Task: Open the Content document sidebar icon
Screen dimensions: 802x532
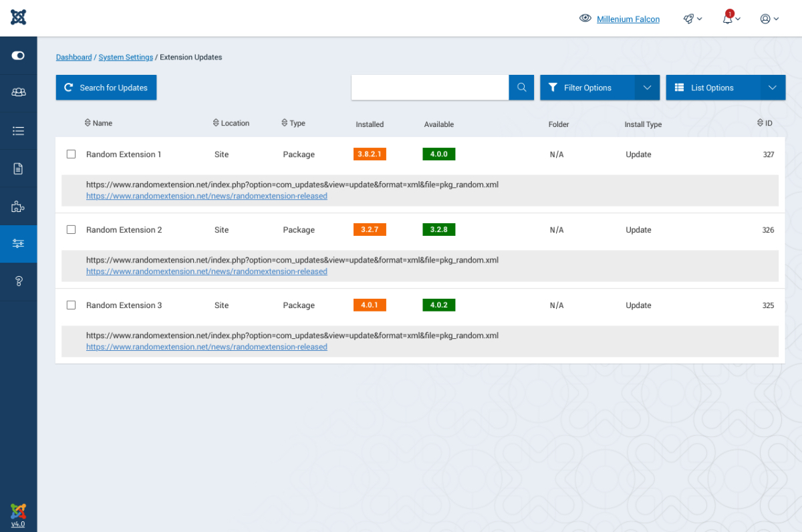Action: [x=18, y=168]
